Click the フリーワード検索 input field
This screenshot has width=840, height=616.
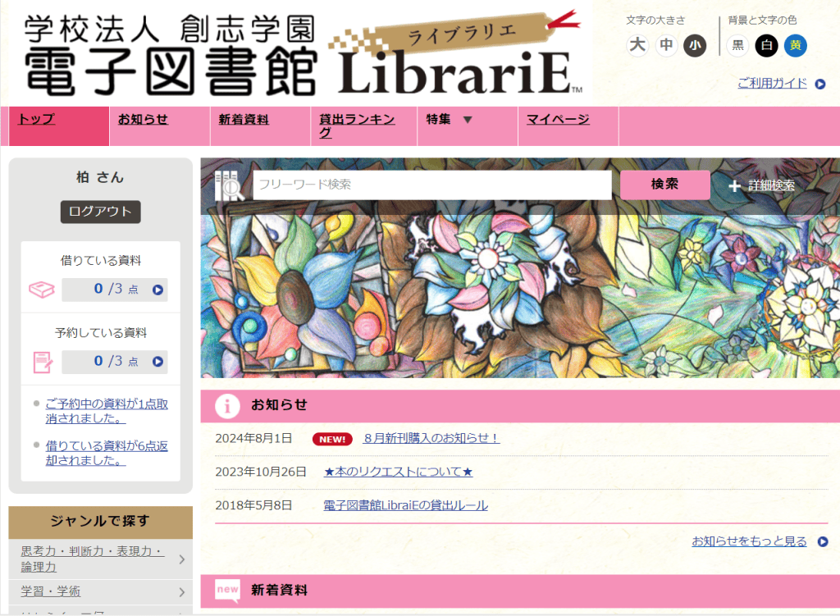tap(432, 185)
